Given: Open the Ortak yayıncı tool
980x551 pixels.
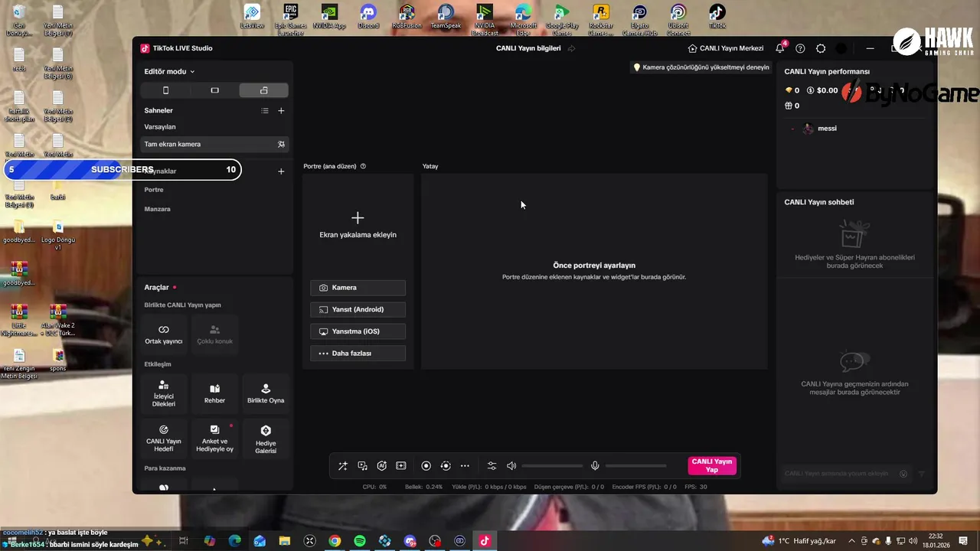Looking at the screenshot, I should pyautogui.click(x=164, y=334).
